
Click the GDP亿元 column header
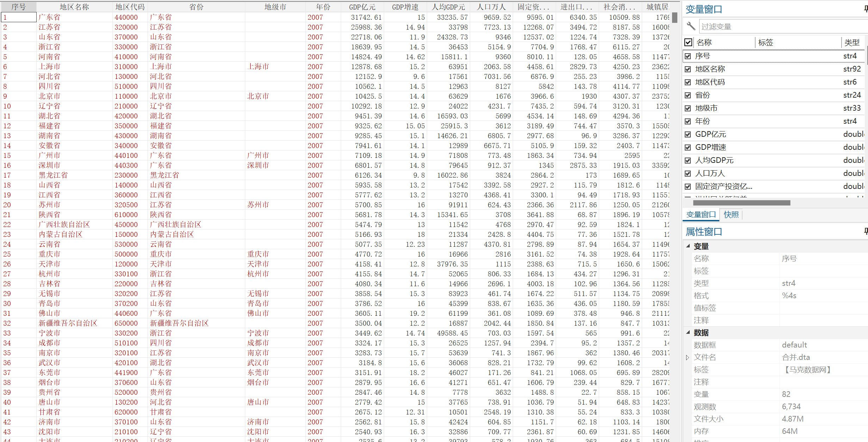(362, 7)
